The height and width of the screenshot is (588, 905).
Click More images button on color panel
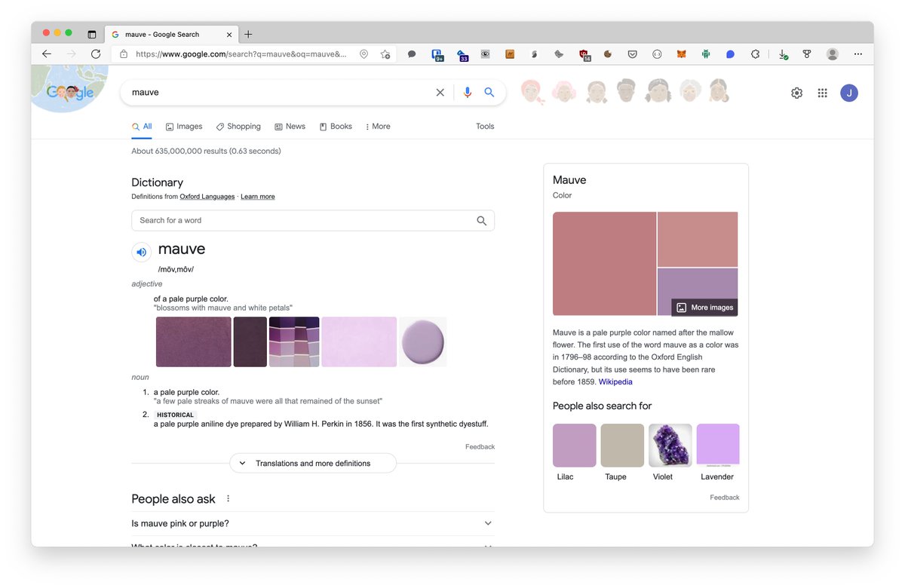(704, 308)
